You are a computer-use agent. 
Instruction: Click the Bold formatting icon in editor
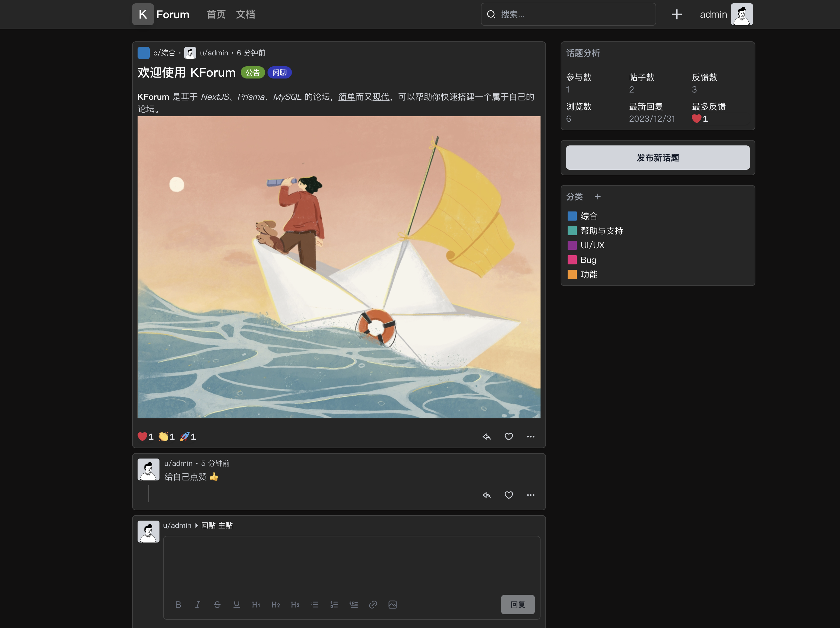click(x=178, y=605)
